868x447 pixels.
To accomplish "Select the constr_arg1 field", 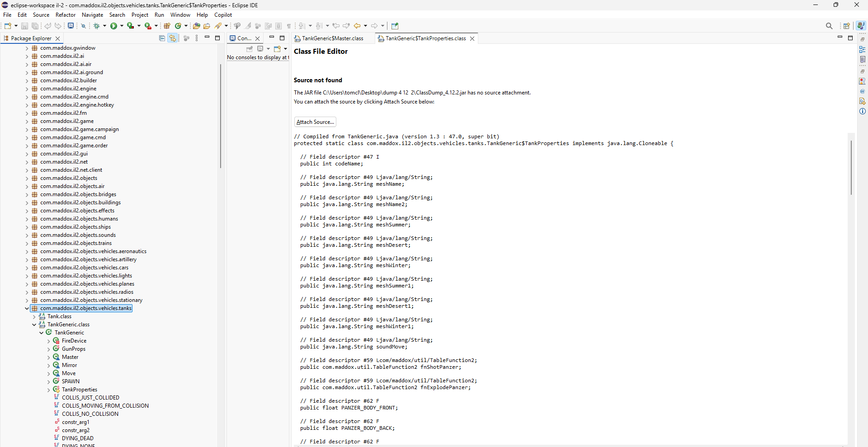I will [75, 422].
